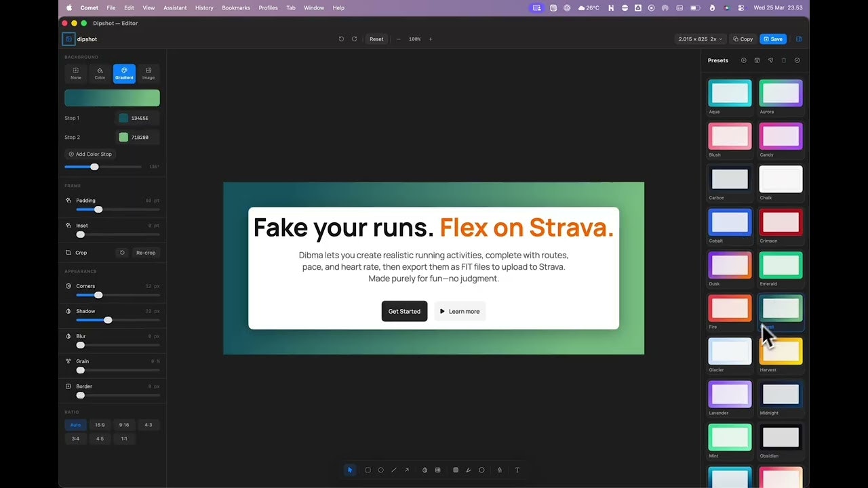This screenshot has width=868, height=488.
Task: Click the Re-crop button
Action: (x=146, y=253)
